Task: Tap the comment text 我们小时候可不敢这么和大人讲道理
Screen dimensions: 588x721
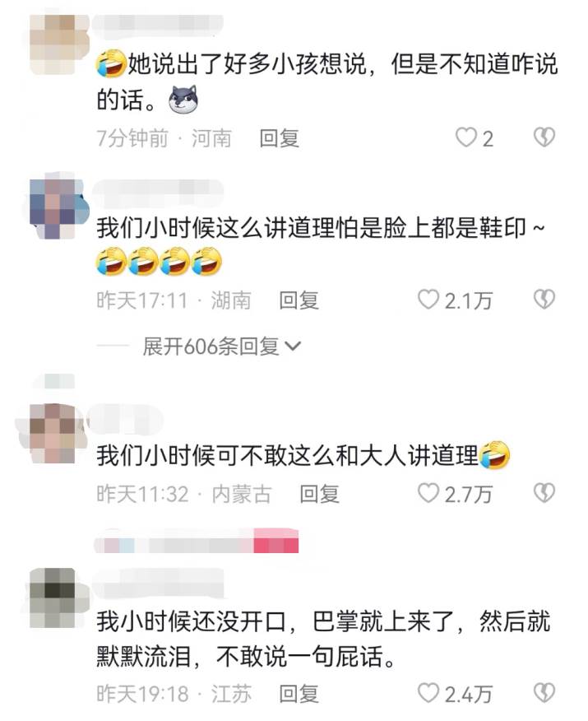Action: pos(288,456)
